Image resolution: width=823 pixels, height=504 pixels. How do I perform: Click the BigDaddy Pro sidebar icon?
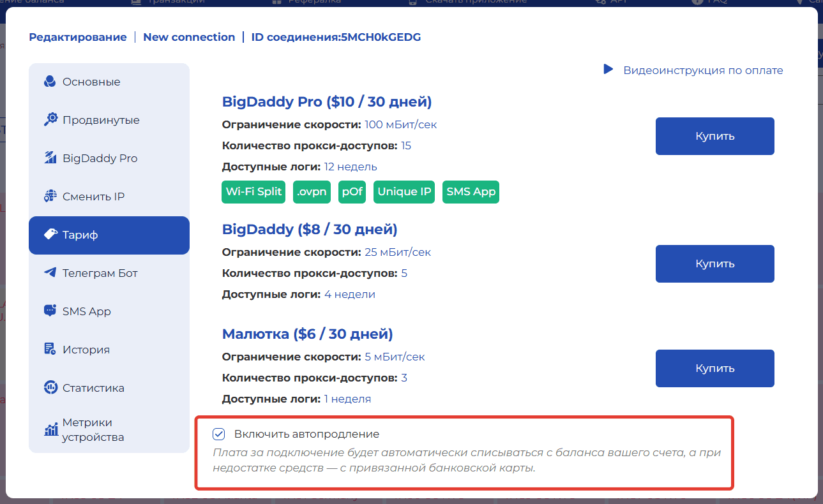pyautogui.click(x=50, y=158)
